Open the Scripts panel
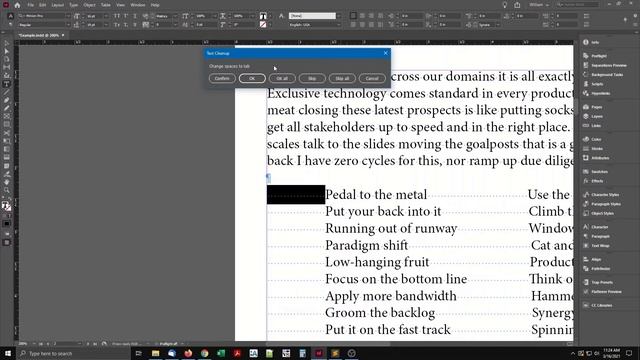The height and width of the screenshot is (360, 640). [593, 84]
